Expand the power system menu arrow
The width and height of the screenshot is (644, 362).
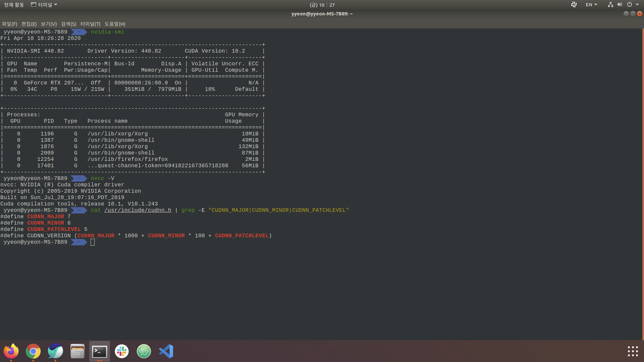click(x=637, y=5)
